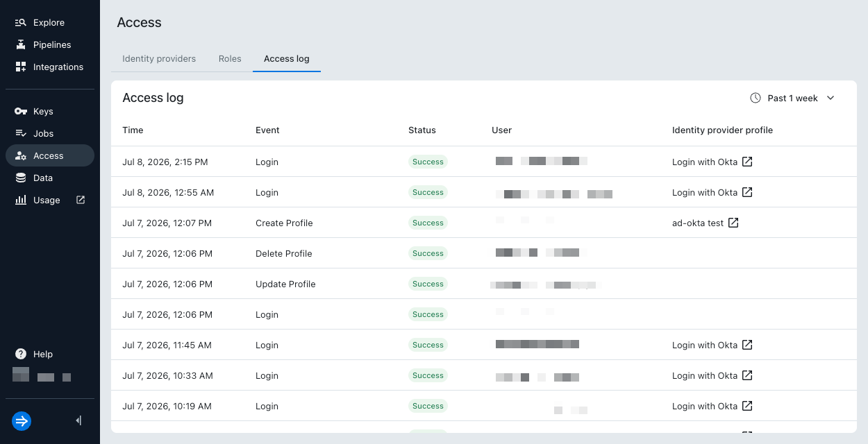The image size is (868, 444).
Task: Click the Jul 7, 2026, 10:19 AM timestamp
Action: coord(167,406)
